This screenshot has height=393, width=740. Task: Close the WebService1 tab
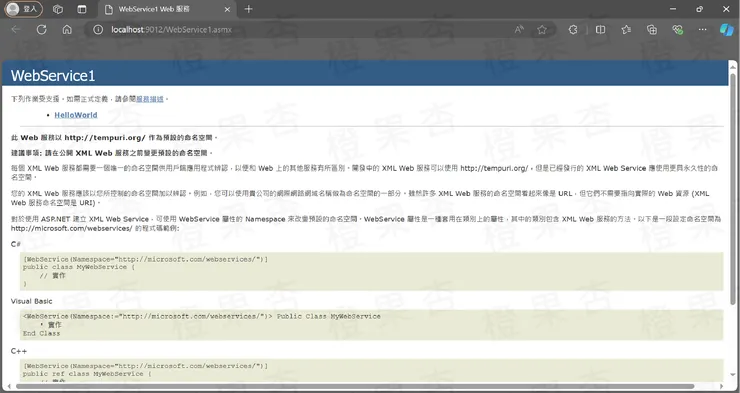coord(227,9)
